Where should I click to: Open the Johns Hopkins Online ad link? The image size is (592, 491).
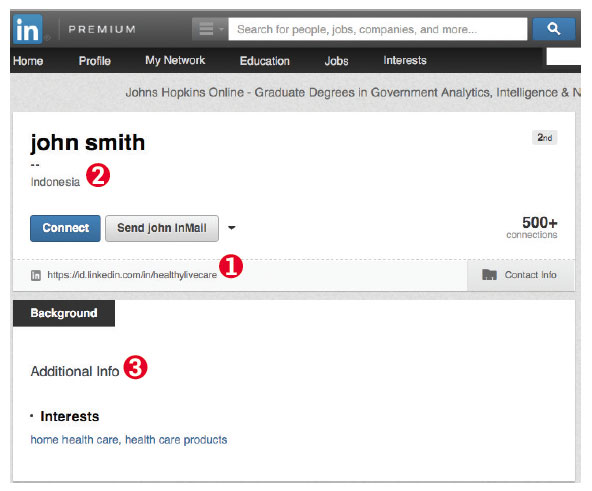[x=353, y=93]
